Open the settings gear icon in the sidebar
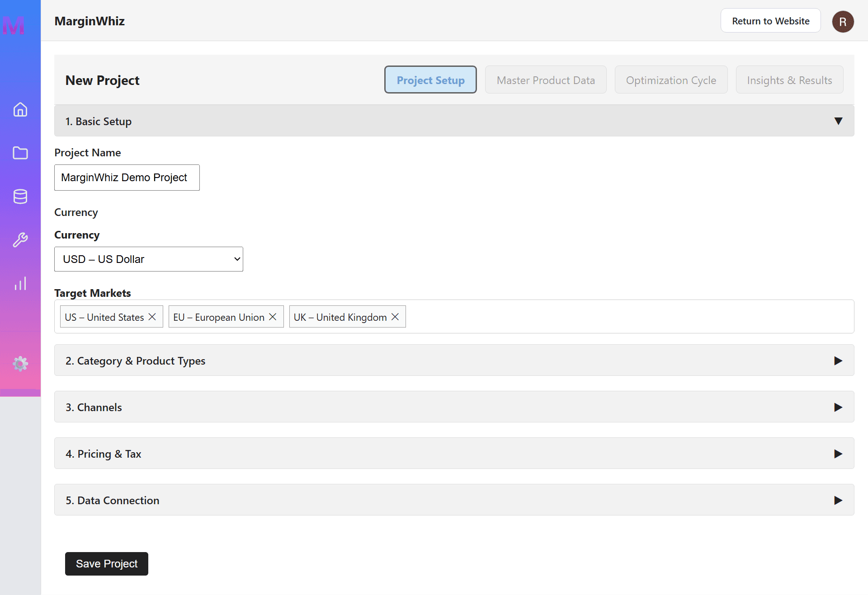This screenshot has height=595, width=868. coord(20,364)
